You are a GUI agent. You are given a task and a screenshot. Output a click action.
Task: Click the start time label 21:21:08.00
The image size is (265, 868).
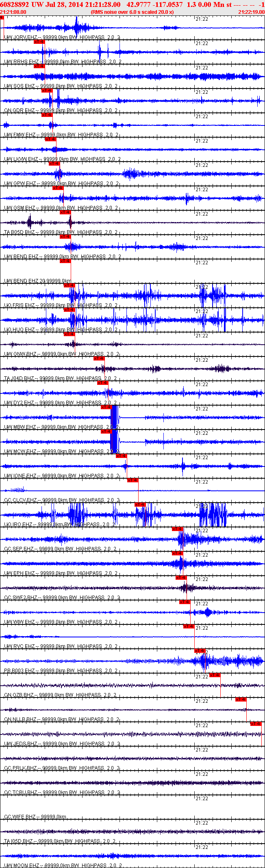13,12
